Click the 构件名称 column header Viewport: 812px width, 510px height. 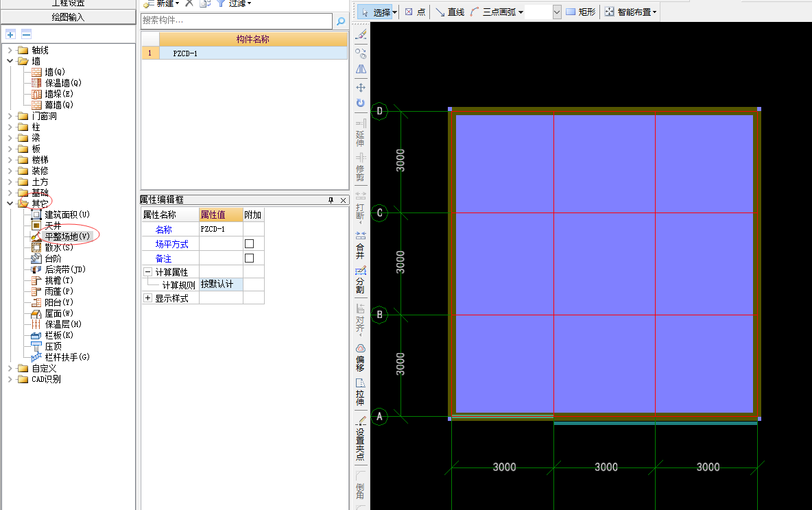(253, 39)
